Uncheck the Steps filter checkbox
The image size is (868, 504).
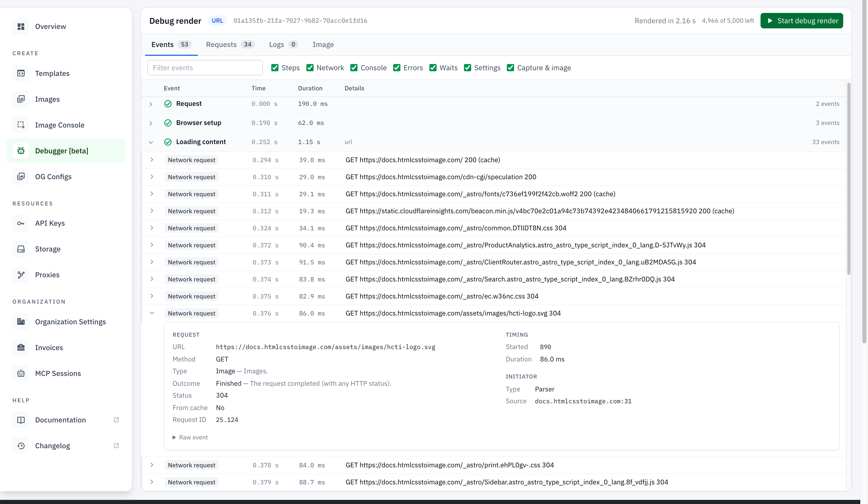tap(275, 68)
